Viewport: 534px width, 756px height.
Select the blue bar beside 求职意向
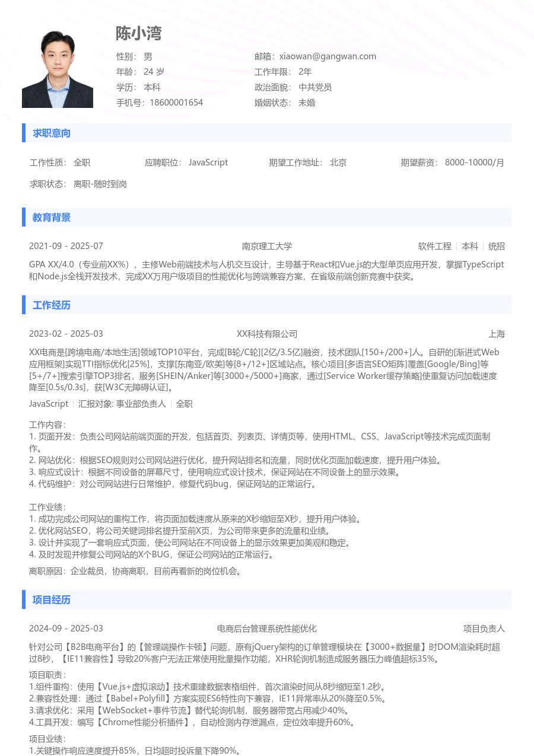click(24, 133)
